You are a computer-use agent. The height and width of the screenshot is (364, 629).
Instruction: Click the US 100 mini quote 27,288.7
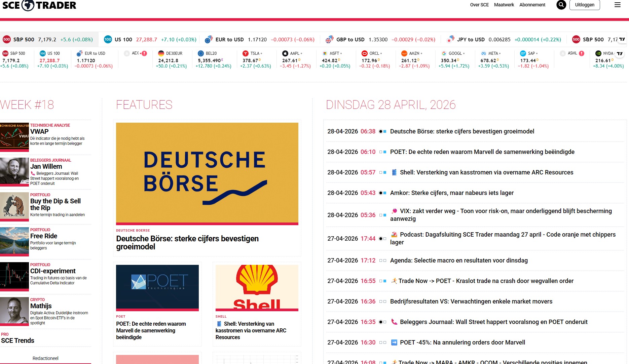(49, 60)
